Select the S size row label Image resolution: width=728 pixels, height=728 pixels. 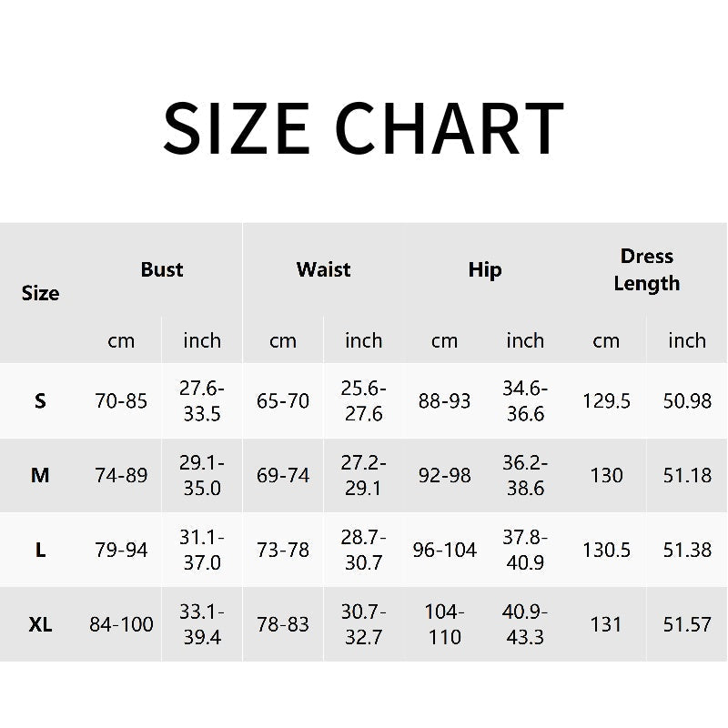(x=40, y=400)
